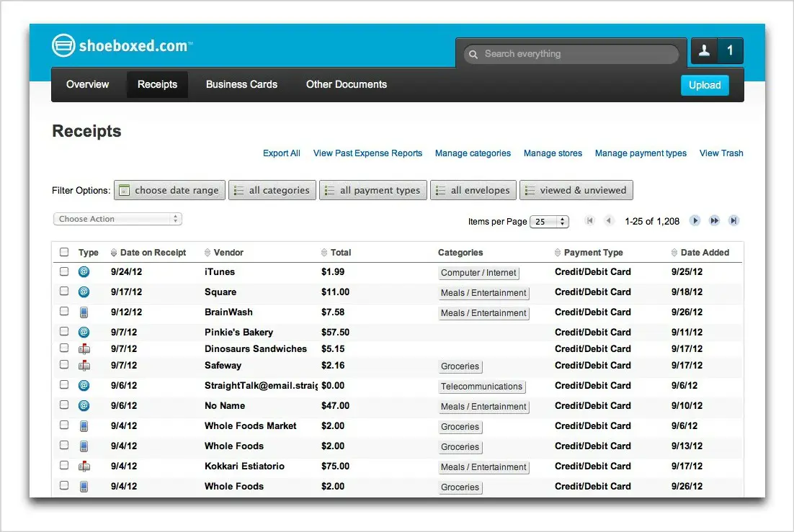This screenshot has width=794, height=532.
Task: Select the Receipts tab
Action: 158,84
